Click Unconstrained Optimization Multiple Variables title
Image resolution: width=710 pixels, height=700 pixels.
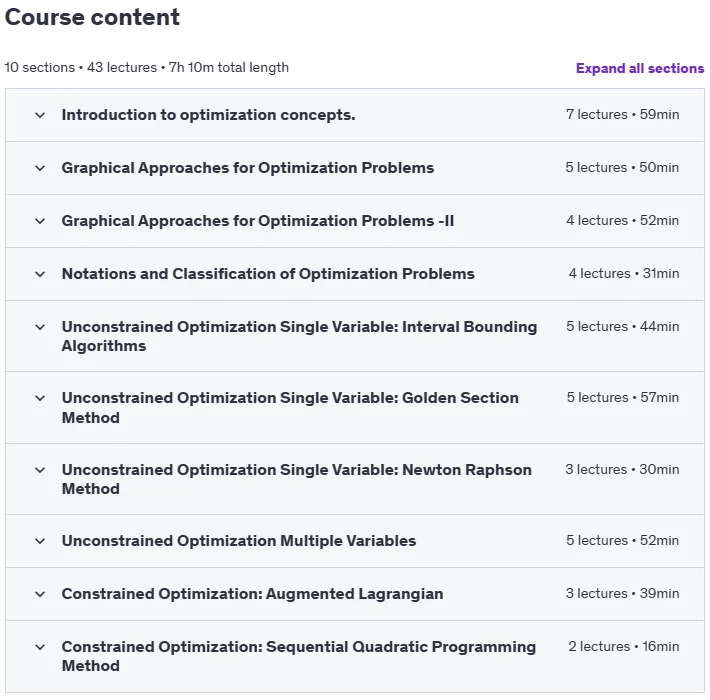pyautogui.click(x=239, y=541)
